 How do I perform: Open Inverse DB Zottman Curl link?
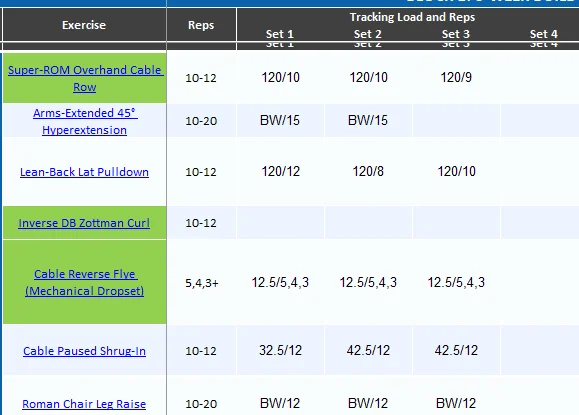pos(84,223)
